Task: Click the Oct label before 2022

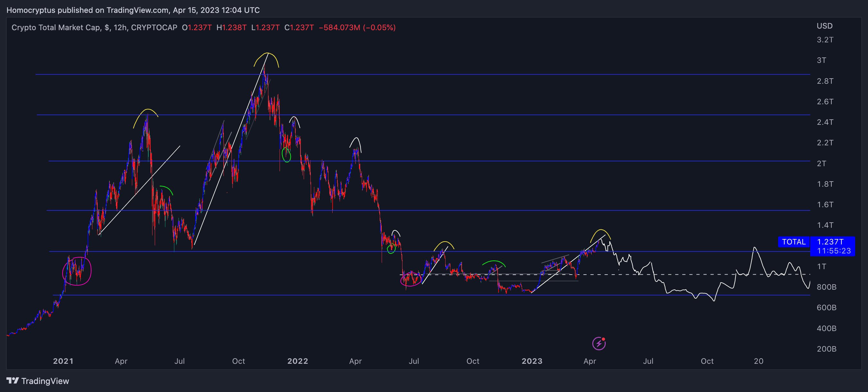Action: pyautogui.click(x=239, y=361)
